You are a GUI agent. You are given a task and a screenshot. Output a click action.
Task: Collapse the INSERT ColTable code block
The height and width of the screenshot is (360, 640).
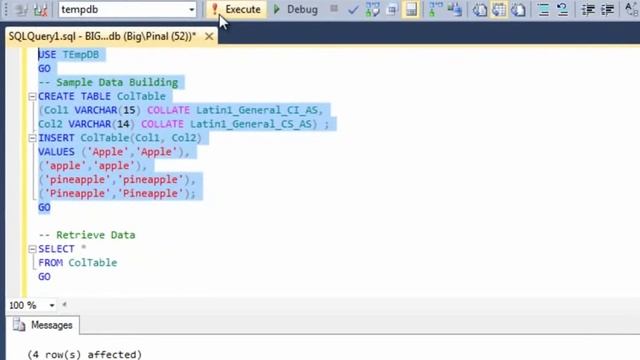click(32, 138)
